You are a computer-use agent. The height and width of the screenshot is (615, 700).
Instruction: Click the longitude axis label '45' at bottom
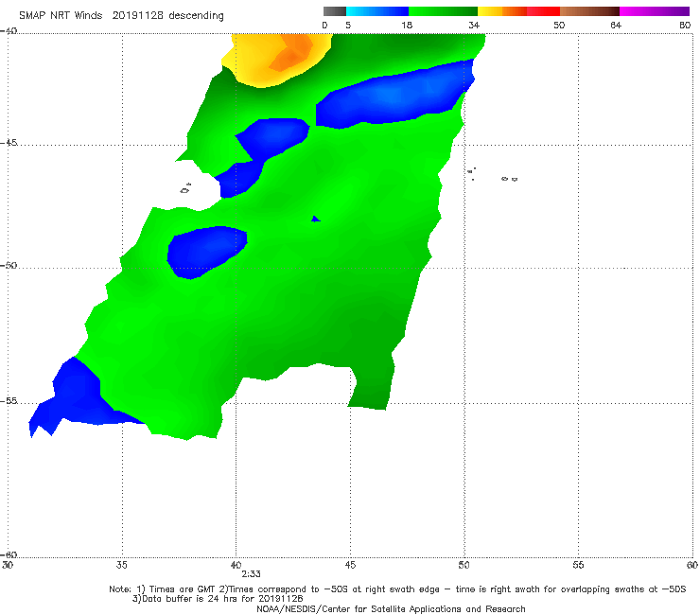click(350, 565)
